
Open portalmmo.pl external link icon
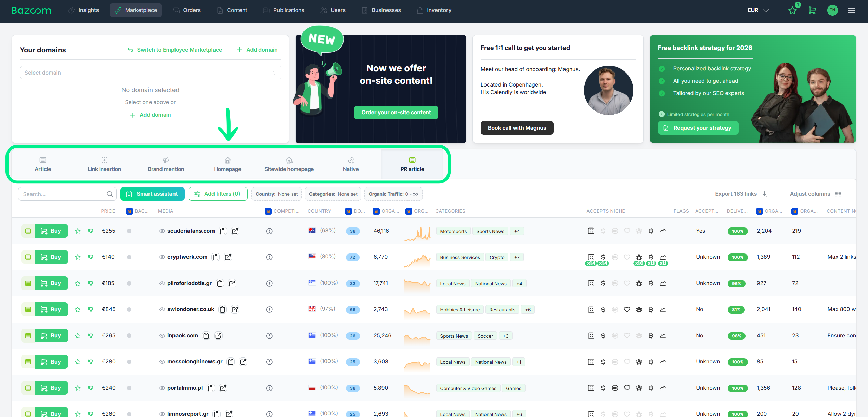point(223,388)
